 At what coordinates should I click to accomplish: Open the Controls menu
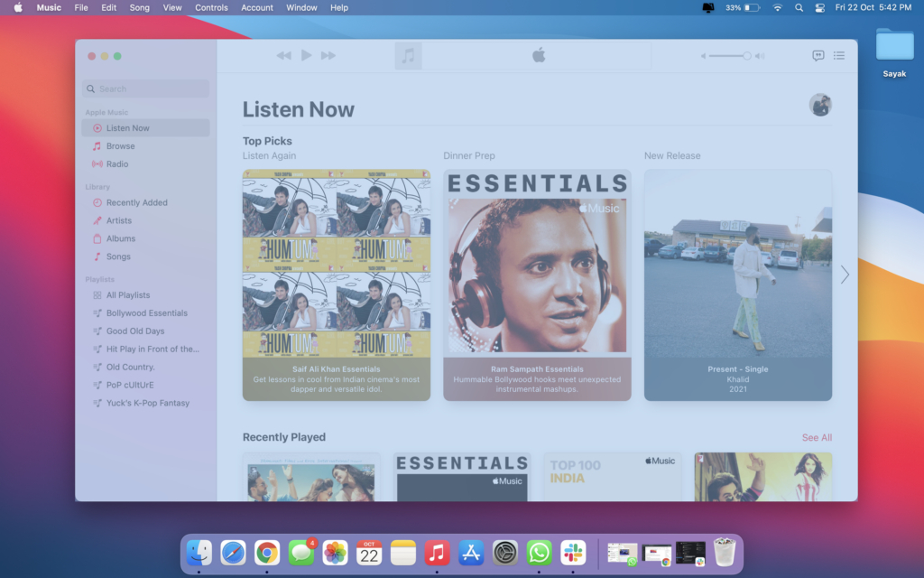coord(211,7)
